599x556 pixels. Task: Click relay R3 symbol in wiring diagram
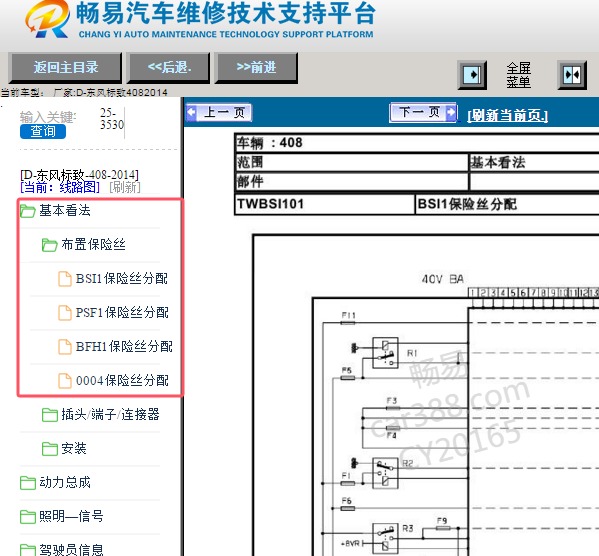[385, 538]
